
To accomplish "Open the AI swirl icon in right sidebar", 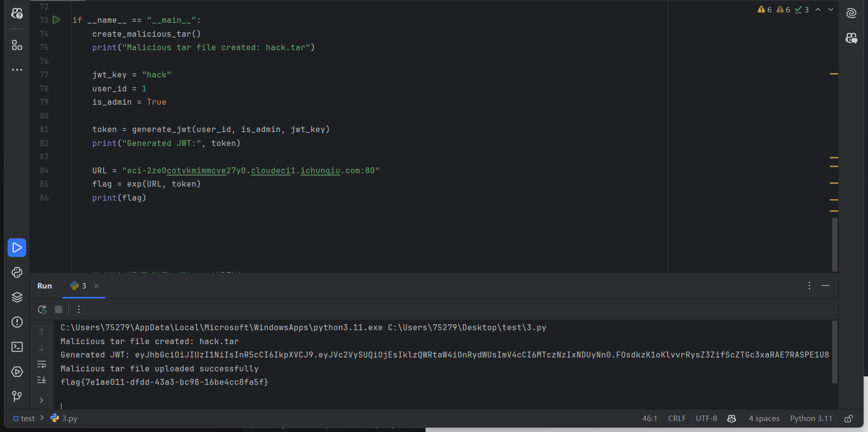I will tap(852, 13).
